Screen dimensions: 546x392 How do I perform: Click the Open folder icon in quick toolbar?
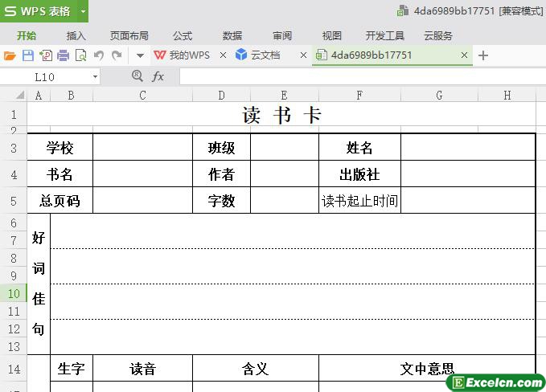tap(10, 55)
